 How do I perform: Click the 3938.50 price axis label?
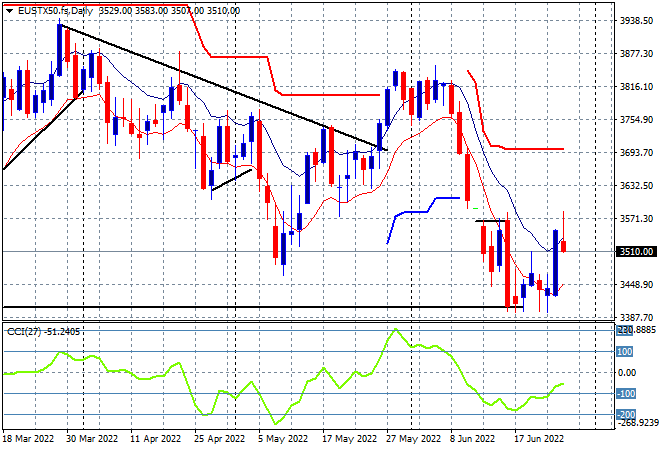point(636,21)
